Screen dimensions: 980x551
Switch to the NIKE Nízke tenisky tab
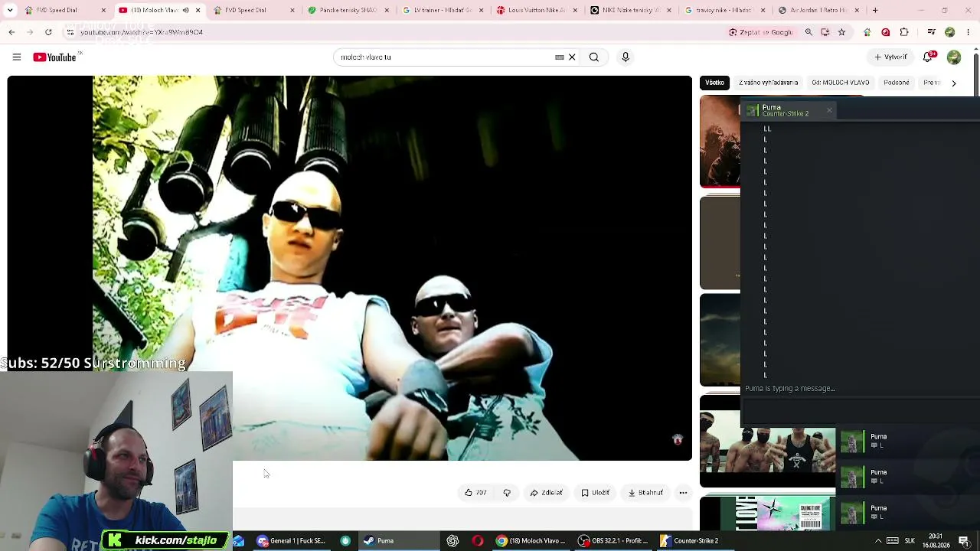632,11
